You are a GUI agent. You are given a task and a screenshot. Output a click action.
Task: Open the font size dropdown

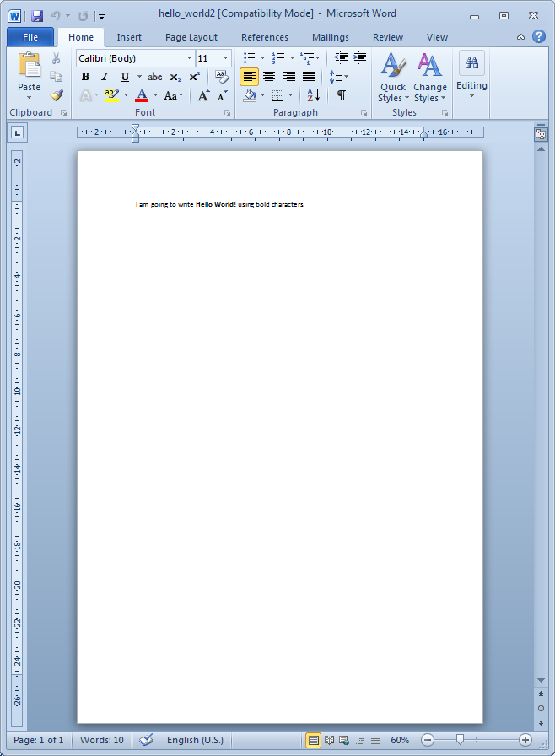coord(225,58)
